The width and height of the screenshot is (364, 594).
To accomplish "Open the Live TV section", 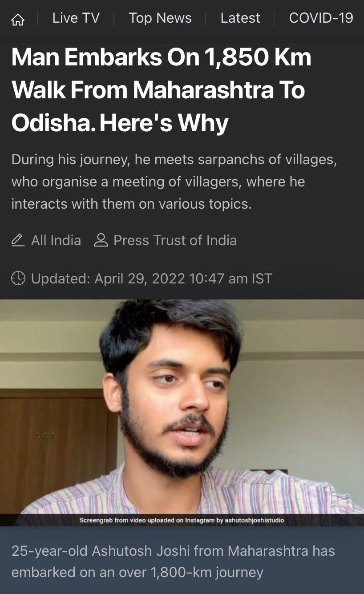I will point(76,18).
